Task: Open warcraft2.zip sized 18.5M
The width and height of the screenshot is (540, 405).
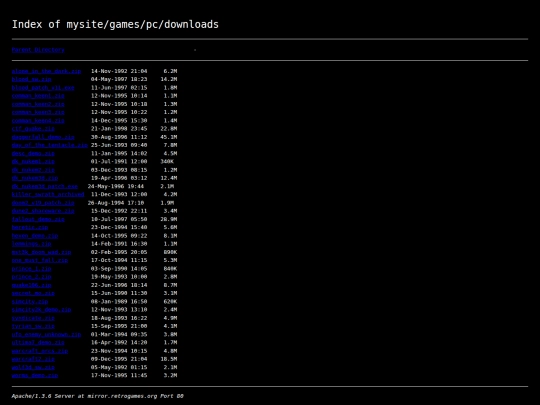Action: (x=33, y=359)
